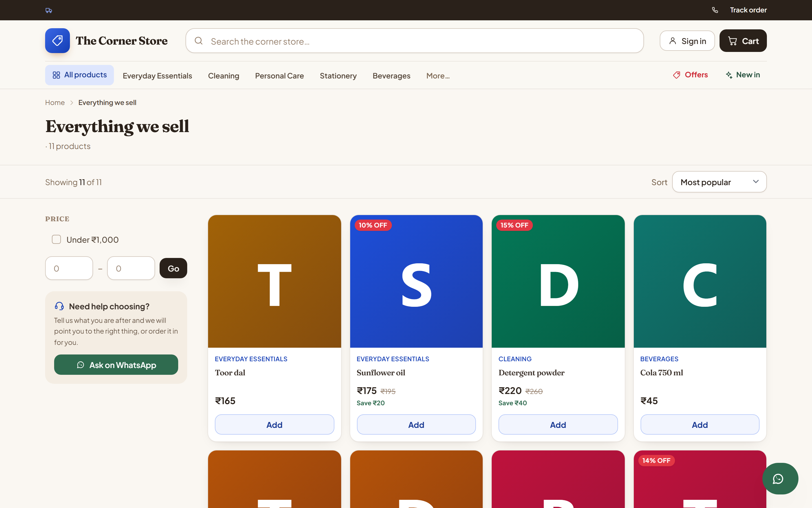Open the Beverages category
The width and height of the screenshot is (812, 508).
pos(391,76)
